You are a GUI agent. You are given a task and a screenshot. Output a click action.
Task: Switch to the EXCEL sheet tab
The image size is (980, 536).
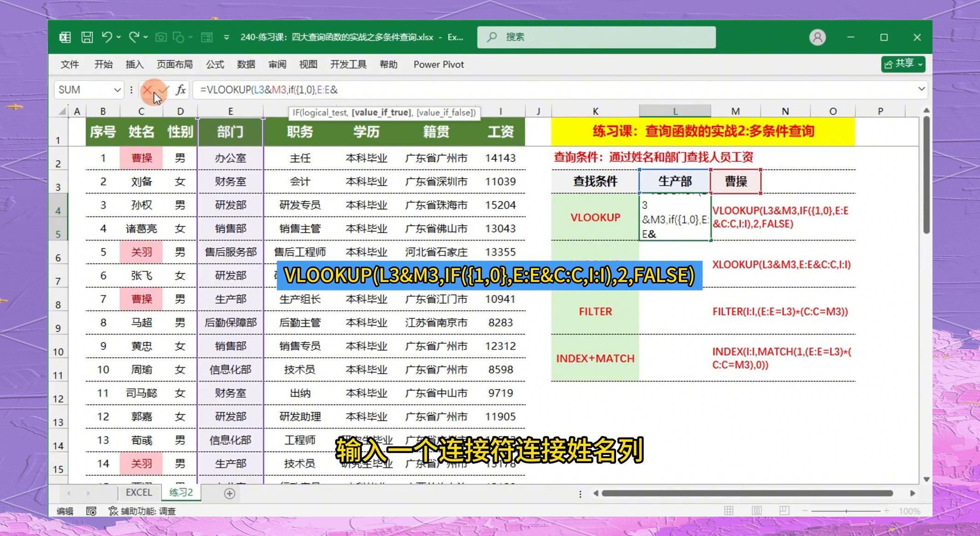tap(139, 493)
